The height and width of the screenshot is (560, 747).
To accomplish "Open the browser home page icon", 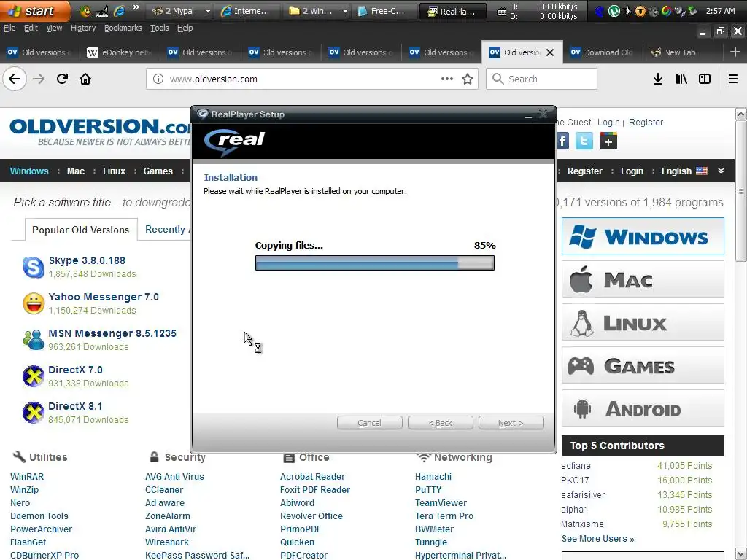I will [85, 79].
